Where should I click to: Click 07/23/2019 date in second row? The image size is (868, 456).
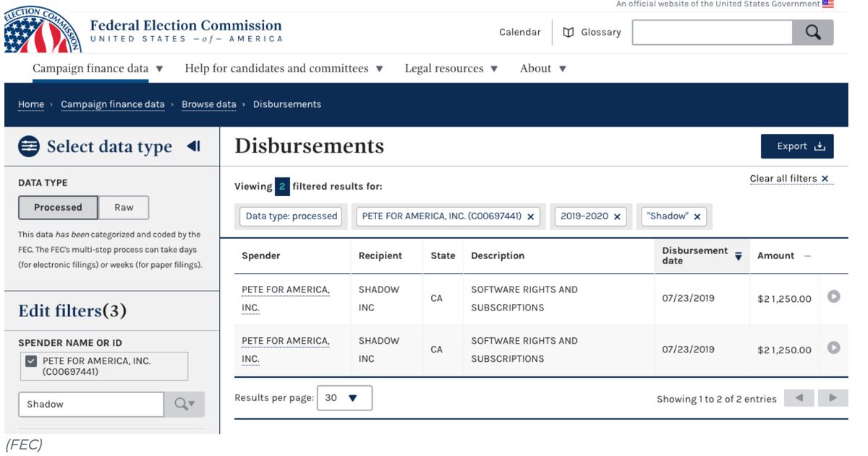(x=688, y=349)
